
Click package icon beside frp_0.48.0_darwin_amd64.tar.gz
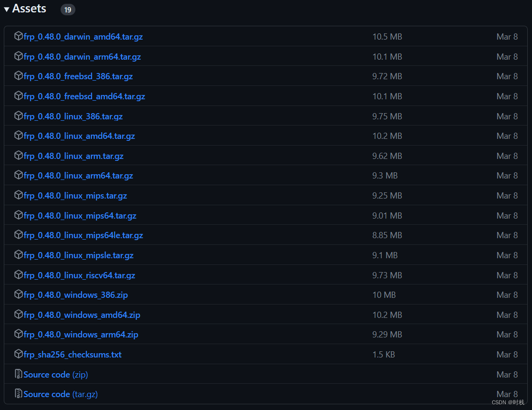(19, 36)
